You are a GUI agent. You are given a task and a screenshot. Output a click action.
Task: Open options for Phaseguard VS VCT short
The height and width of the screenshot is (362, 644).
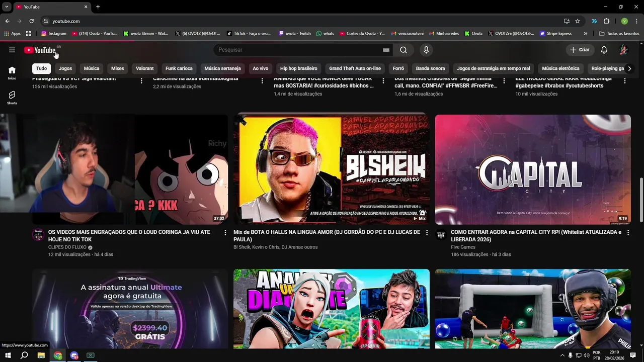point(141,81)
